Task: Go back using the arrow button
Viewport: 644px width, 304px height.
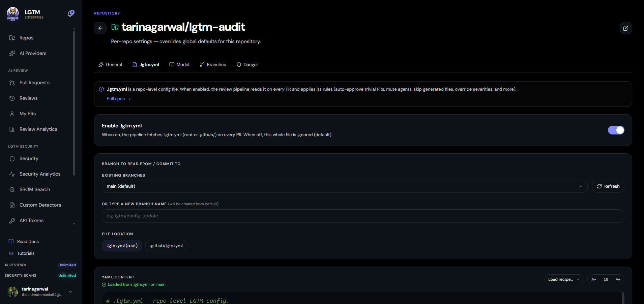Action: pyautogui.click(x=100, y=28)
